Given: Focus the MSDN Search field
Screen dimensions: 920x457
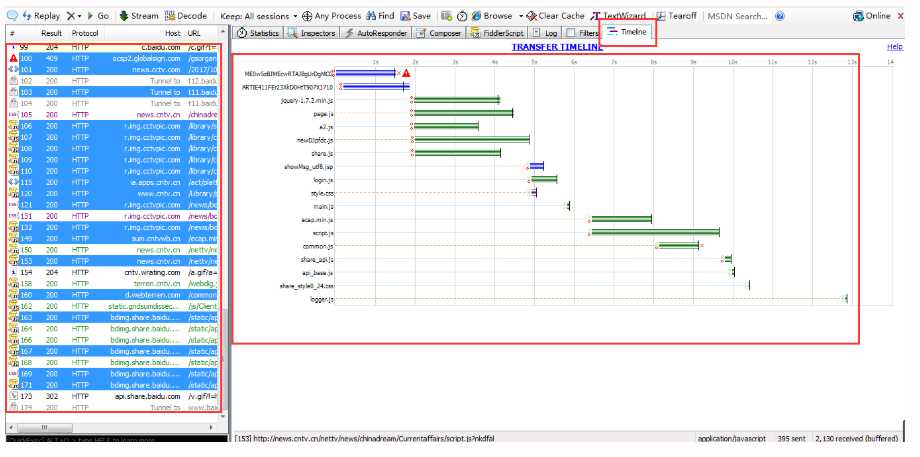Looking at the screenshot, I should coord(738,16).
